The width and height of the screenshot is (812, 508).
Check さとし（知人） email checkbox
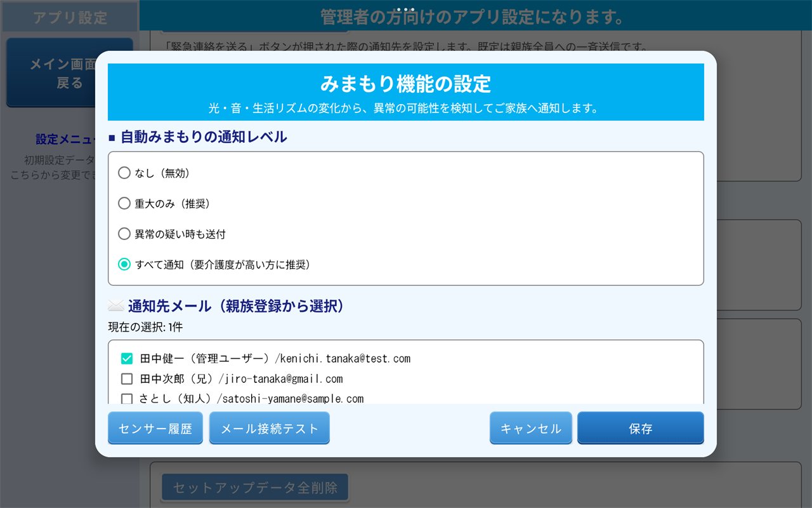pyautogui.click(x=127, y=399)
